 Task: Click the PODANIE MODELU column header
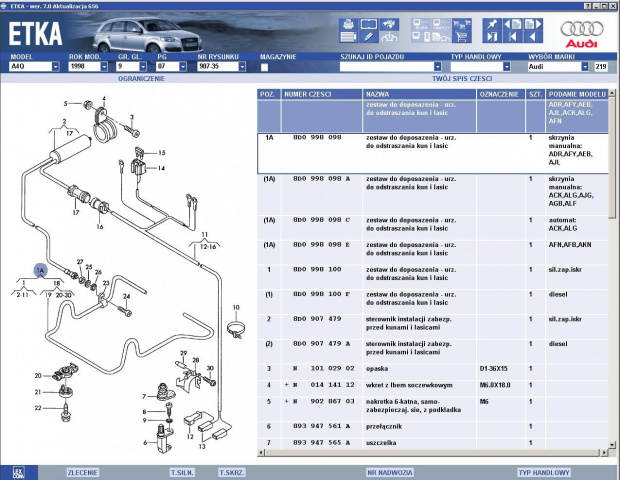[x=577, y=94]
